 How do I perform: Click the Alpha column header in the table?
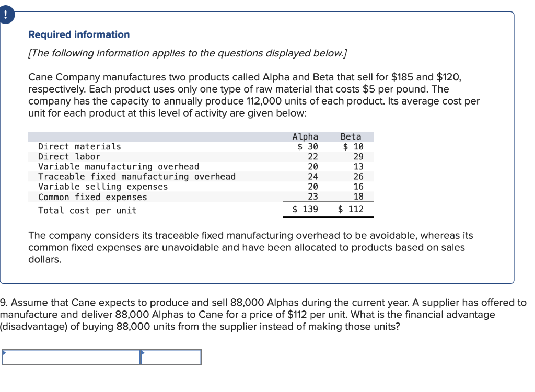(x=305, y=136)
